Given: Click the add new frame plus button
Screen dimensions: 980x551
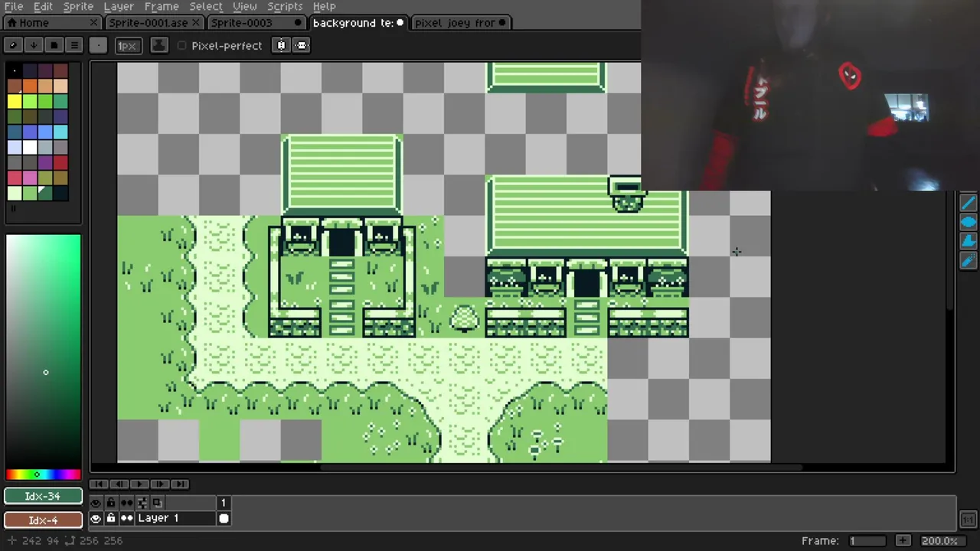Looking at the screenshot, I should pyautogui.click(x=903, y=540).
